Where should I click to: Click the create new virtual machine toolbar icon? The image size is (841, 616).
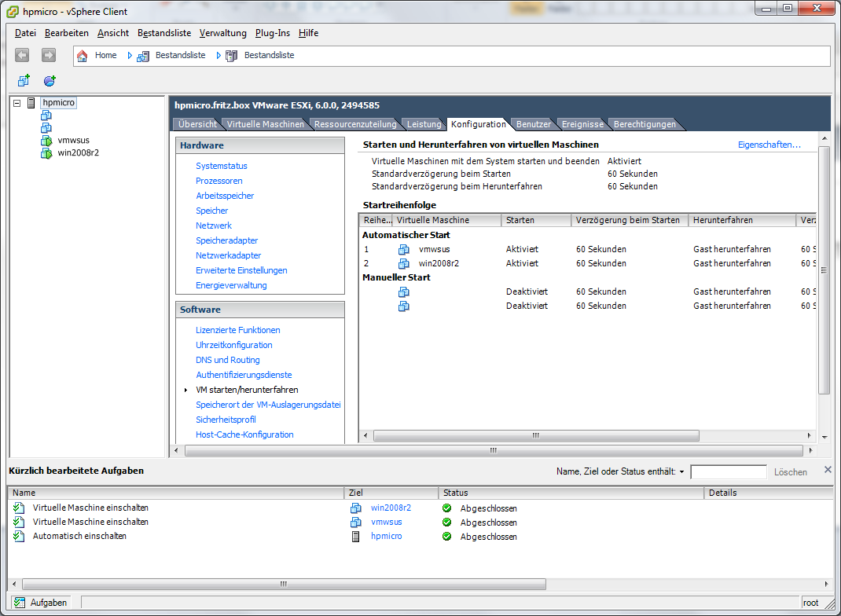coord(24,81)
